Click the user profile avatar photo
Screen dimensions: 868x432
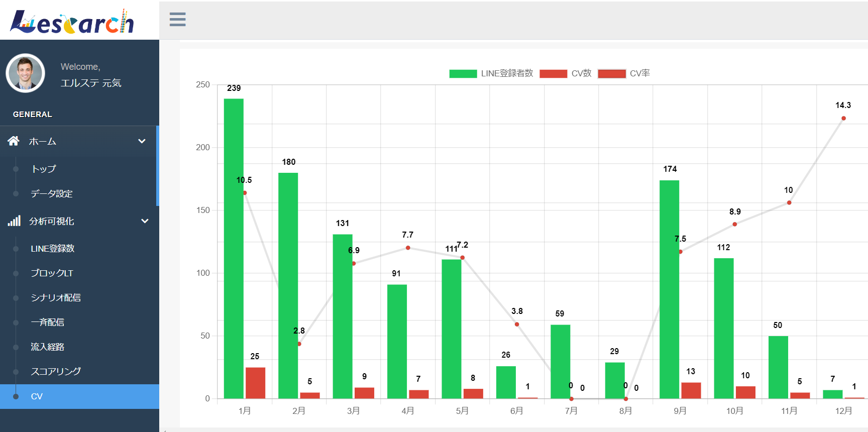coord(26,73)
